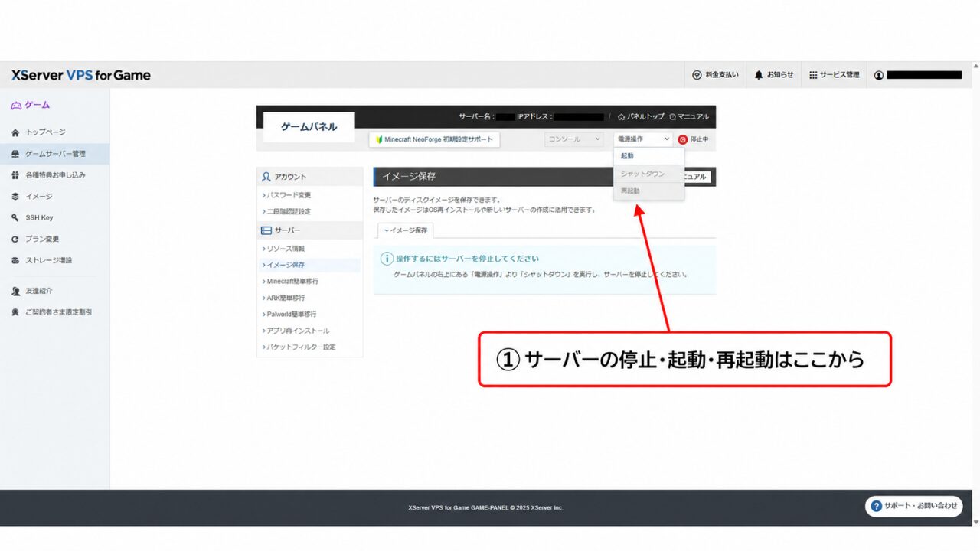Viewport: 980px width, 551px height.
Task: Switch to the イメージ保存 tab
Action: (406, 230)
